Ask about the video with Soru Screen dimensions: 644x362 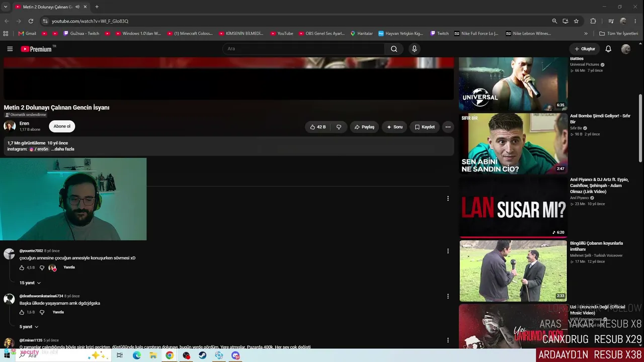pos(394,127)
